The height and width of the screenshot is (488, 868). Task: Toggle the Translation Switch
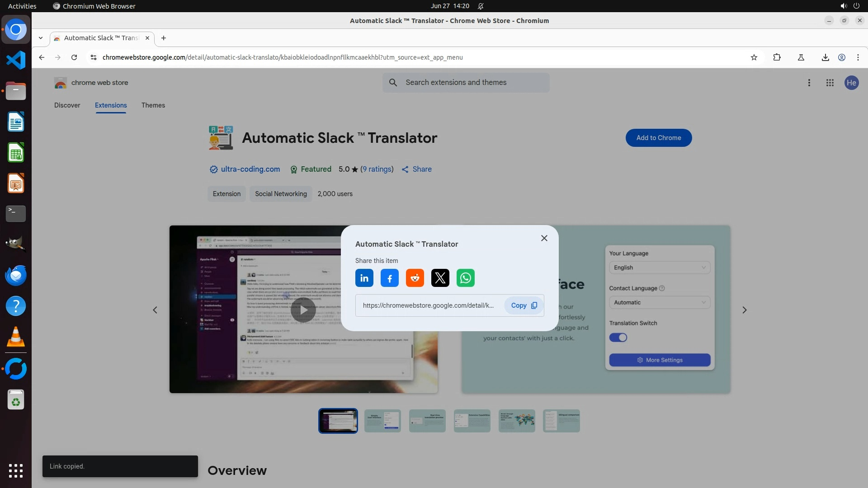[618, 338]
